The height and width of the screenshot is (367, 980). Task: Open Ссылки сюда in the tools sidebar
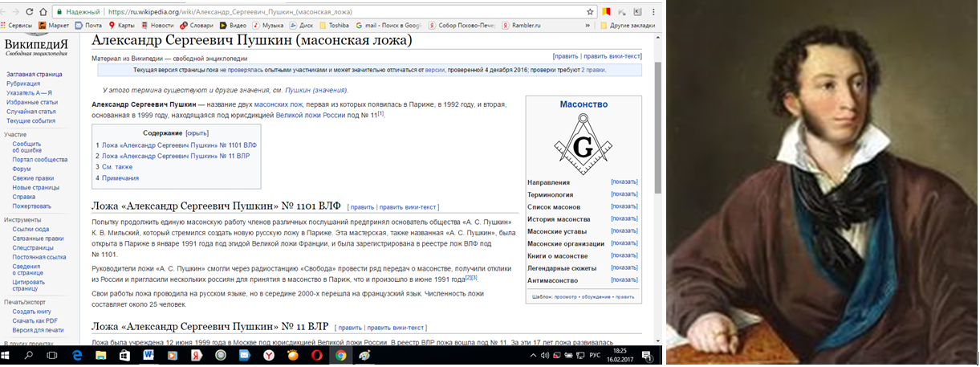(30, 230)
